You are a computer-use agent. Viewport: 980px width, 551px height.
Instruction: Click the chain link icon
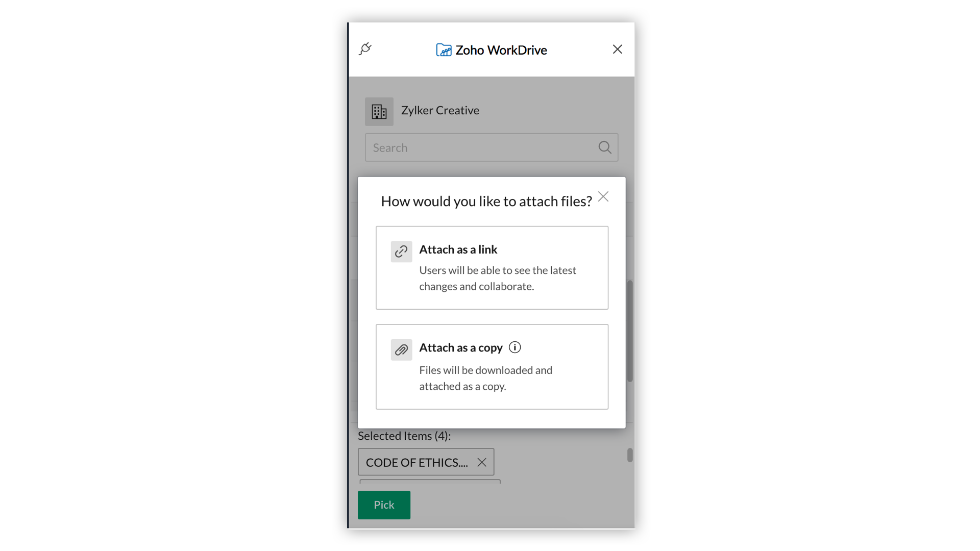401,252
